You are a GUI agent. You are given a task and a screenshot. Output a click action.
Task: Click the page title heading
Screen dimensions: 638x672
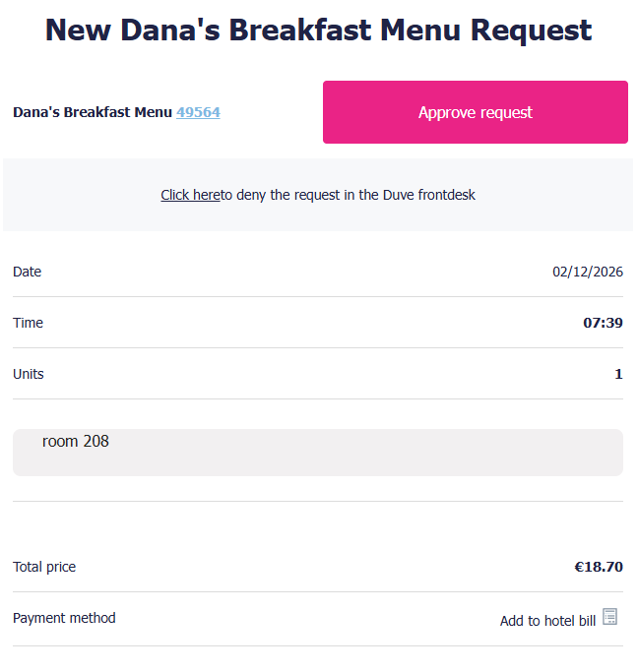[318, 30]
